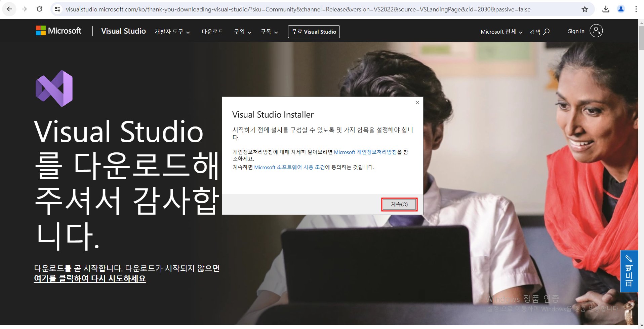Open the Chrome profile avatar icon
This screenshot has width=644, height=329.
(621, 9)
